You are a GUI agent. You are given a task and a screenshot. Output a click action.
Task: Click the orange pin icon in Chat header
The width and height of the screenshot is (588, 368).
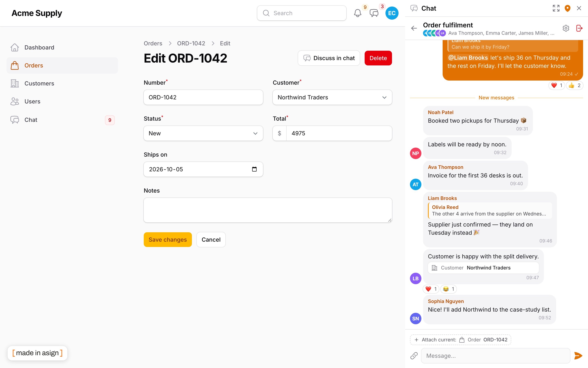(x=567, y=8)
